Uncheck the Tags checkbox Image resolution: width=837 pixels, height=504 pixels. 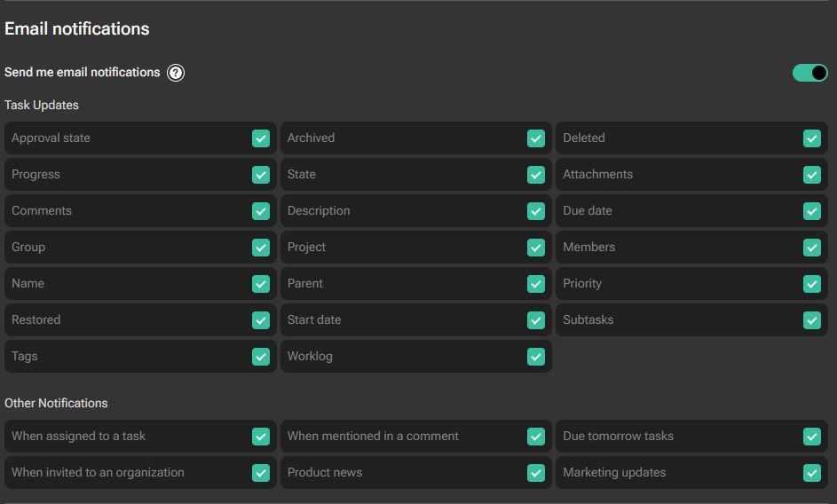(x=261, y=357)
